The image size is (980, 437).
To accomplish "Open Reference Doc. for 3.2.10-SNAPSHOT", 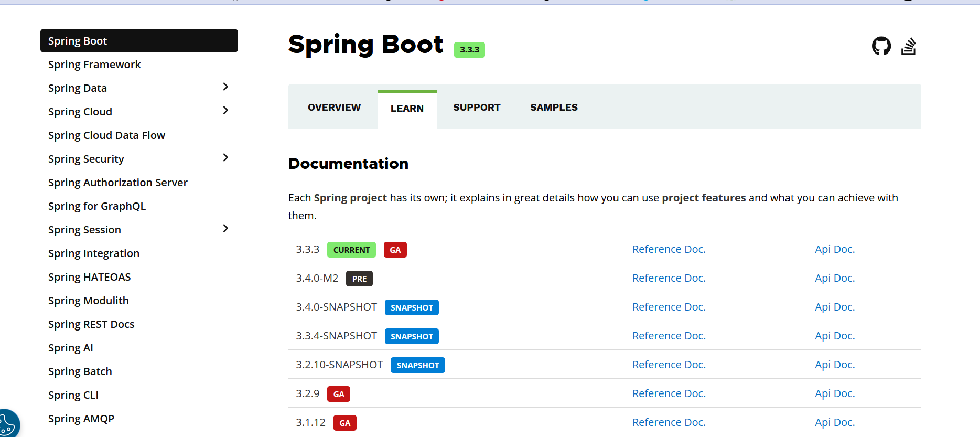I will 669,365.
